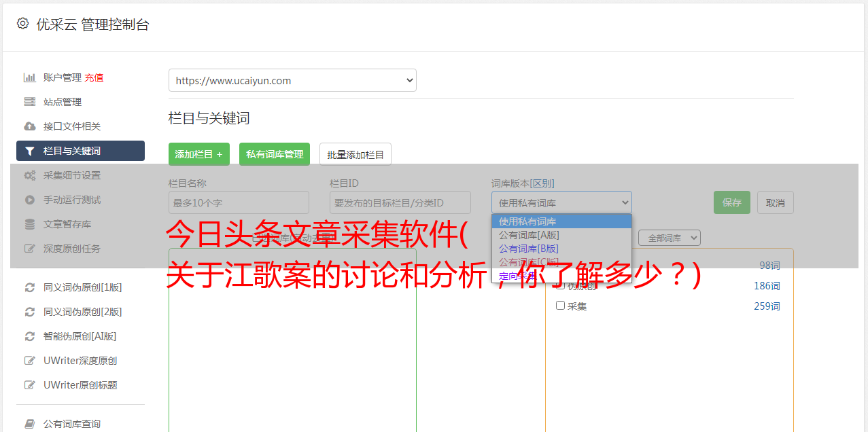Open 私有词库管理

tap(275, 154)
